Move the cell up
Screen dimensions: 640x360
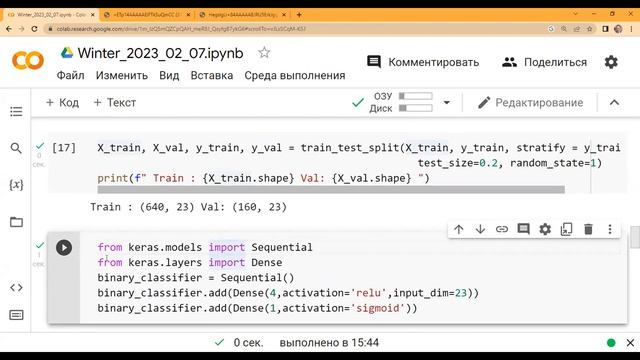point(459,229)
